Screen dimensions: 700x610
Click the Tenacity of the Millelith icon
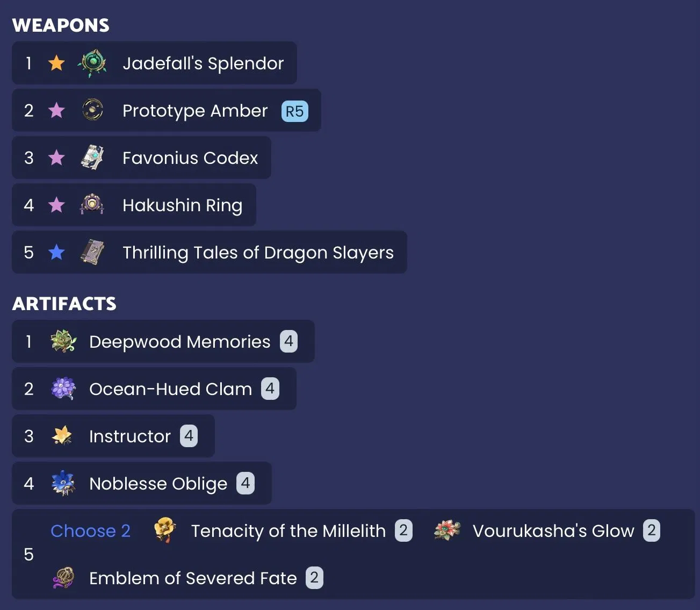(x=165, y=530)
